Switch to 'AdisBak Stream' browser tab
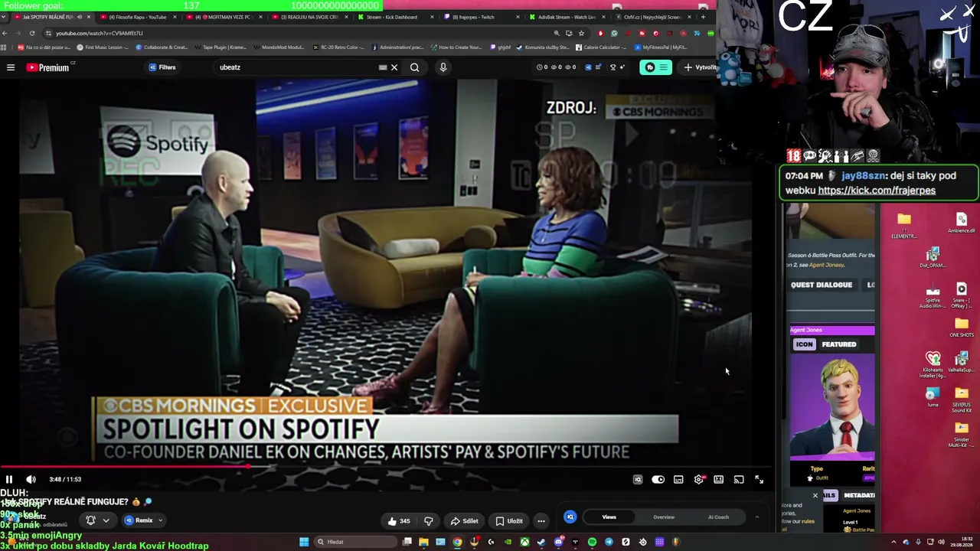The height and width of the screenshot is (551, 980). (567, 17)
